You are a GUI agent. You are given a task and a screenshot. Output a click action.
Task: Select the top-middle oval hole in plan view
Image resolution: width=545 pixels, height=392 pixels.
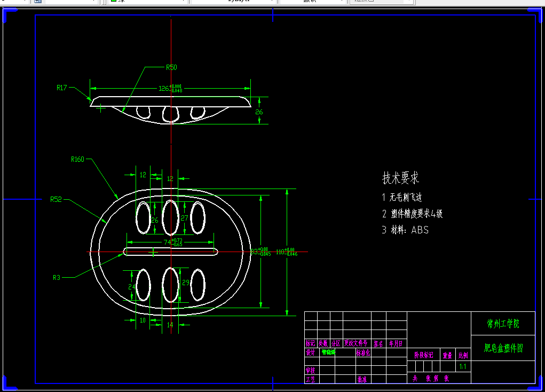coord(171,217)
